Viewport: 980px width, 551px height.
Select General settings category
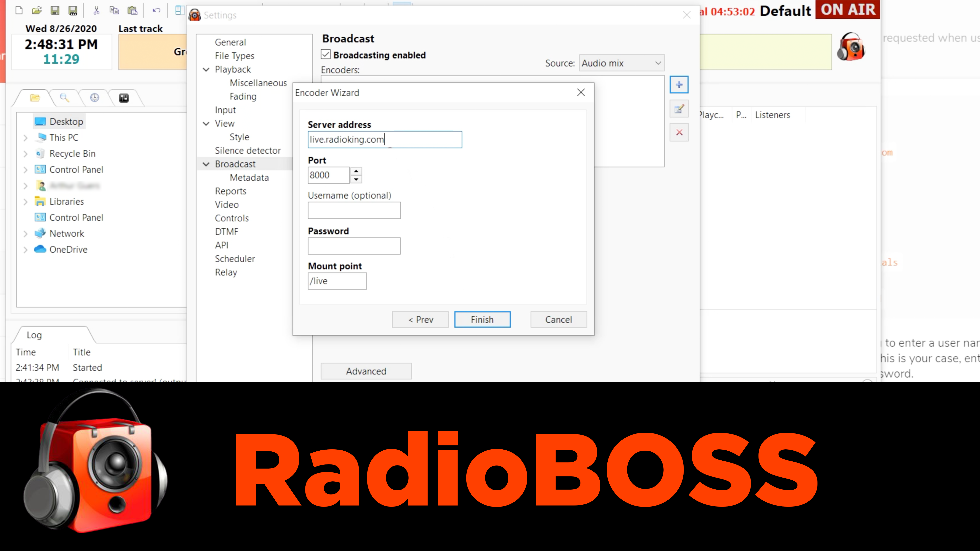click(x=230, y=42)
